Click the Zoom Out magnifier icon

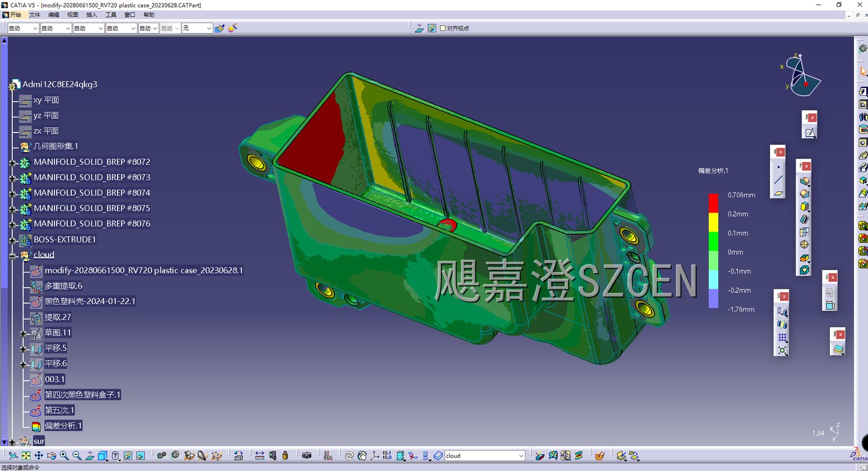click(x=77, y=456)
